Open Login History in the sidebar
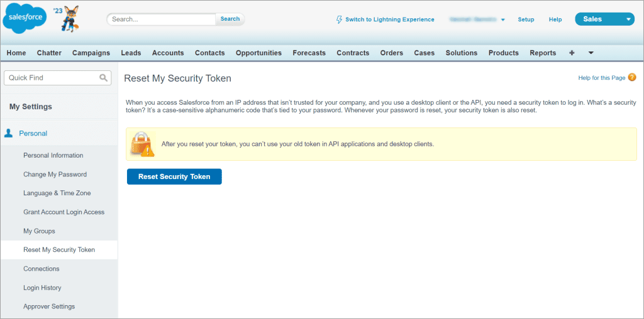Screen dimensions: 644x319 [x=42, y=288]
